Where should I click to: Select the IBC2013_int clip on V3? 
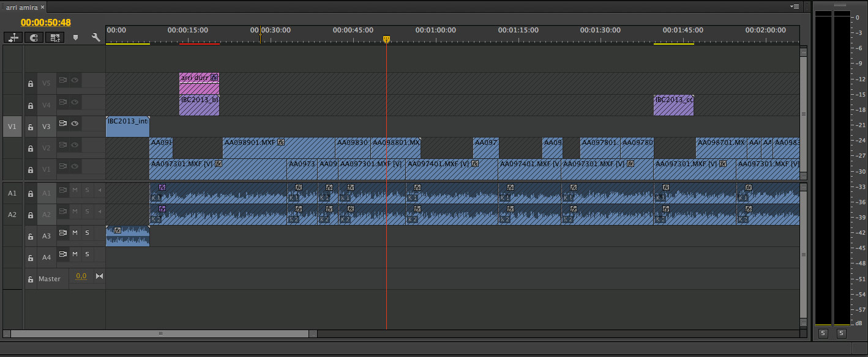tap(127, 127)
